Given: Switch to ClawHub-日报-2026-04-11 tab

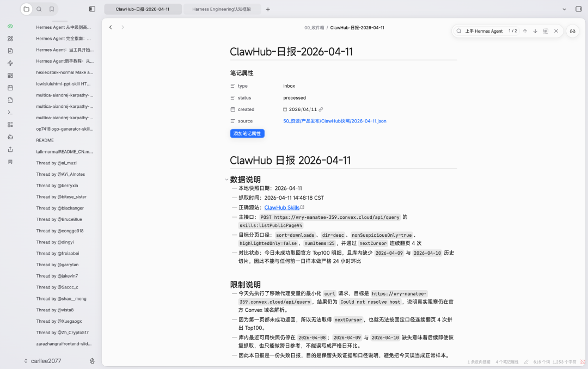Looking at the screenshot, I should [x=143, y=9].
